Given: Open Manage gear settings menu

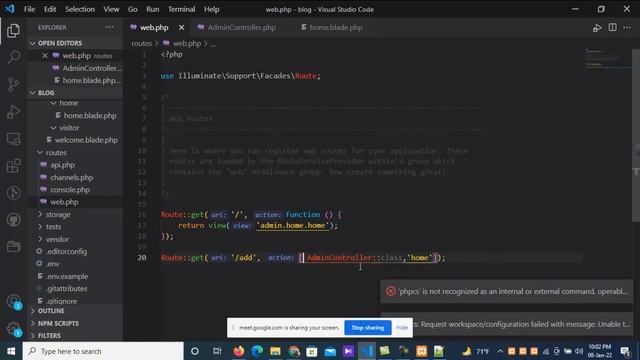Looking at the screenshot, I should click(x=13, y=329).
